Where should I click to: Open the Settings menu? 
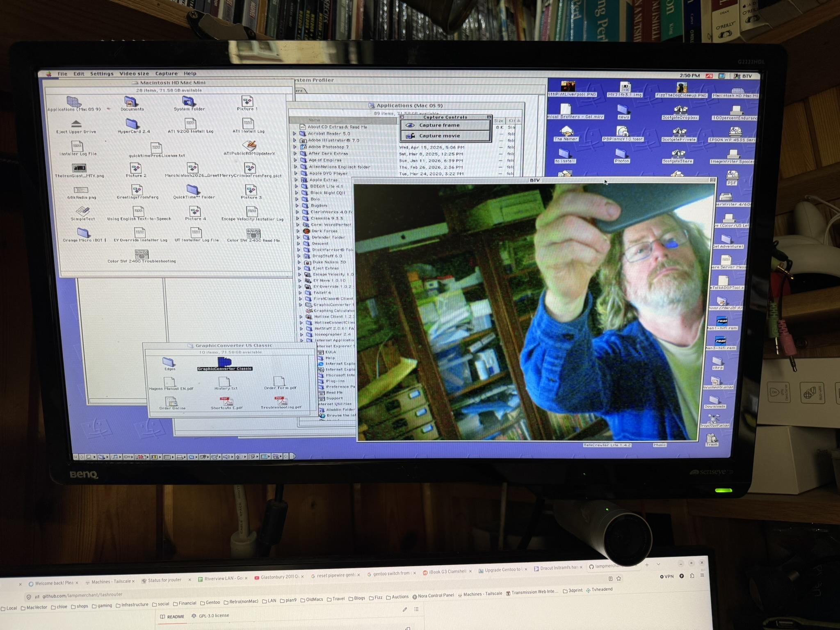102,74
